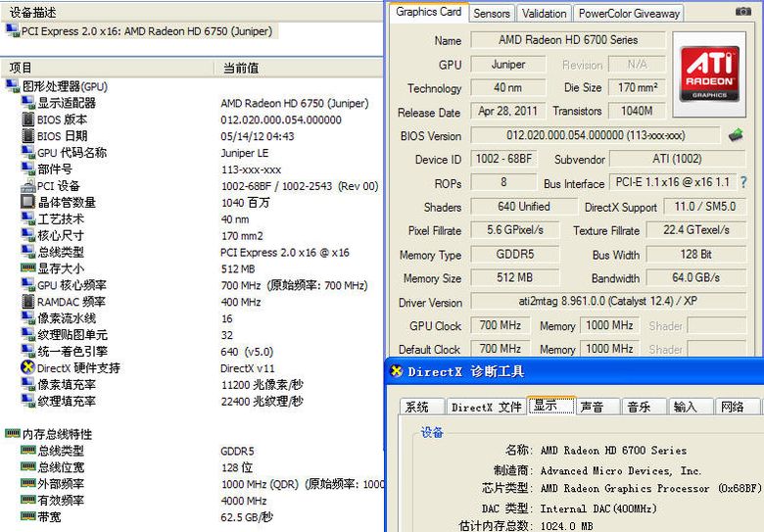Click the 核心尺寸 row icon
Viewport: 764px width, 532px height.
tap(28, 235)
